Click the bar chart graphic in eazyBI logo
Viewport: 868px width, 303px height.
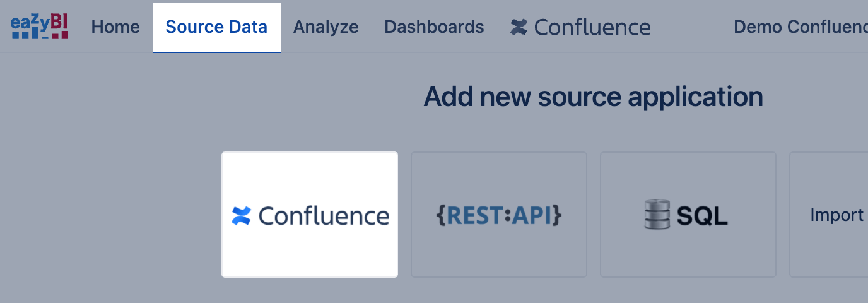39,34
